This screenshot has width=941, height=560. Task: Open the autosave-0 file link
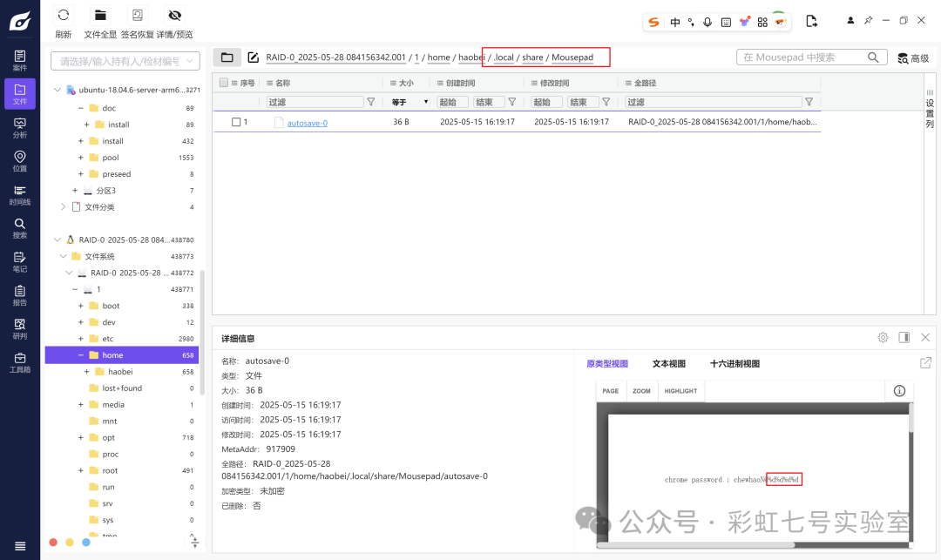308,123
